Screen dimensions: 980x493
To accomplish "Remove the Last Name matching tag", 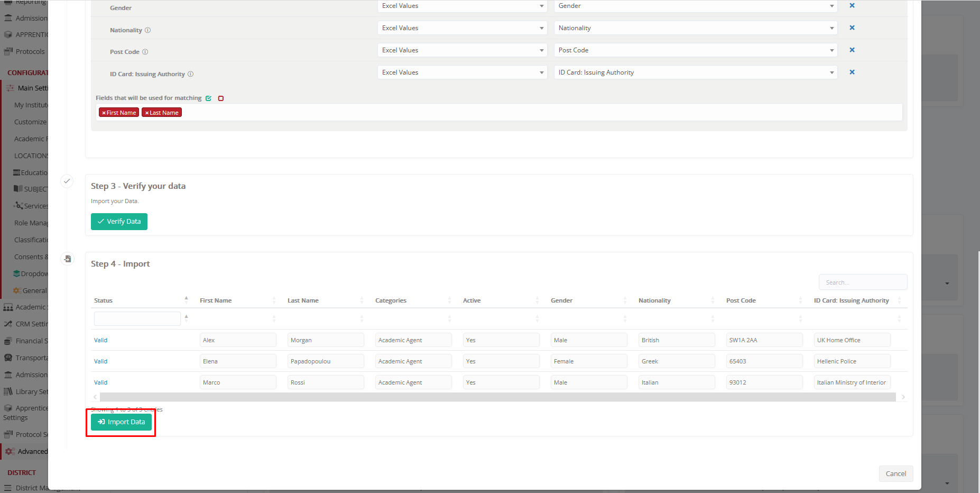I will click(147, 113).
